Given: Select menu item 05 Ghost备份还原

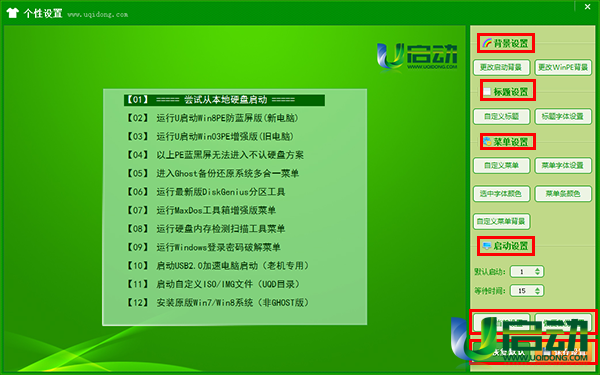Looking at the screenshot, I should pos(212,173).
